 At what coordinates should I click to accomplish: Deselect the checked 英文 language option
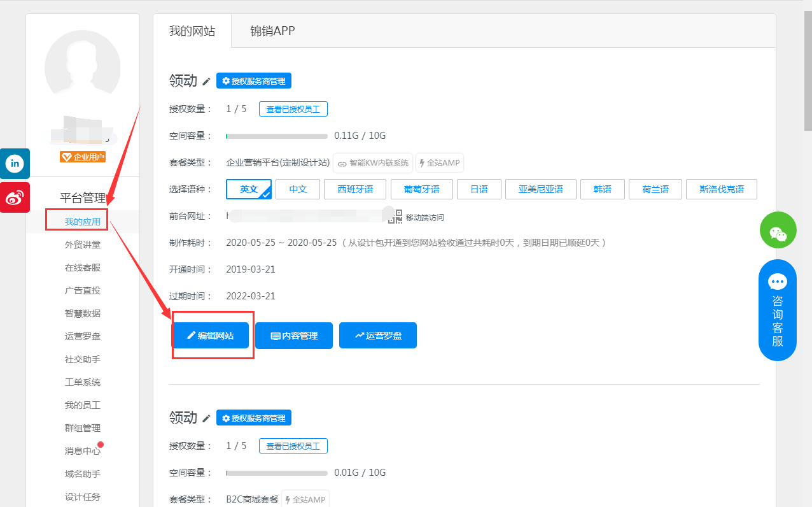pos(248,189)
